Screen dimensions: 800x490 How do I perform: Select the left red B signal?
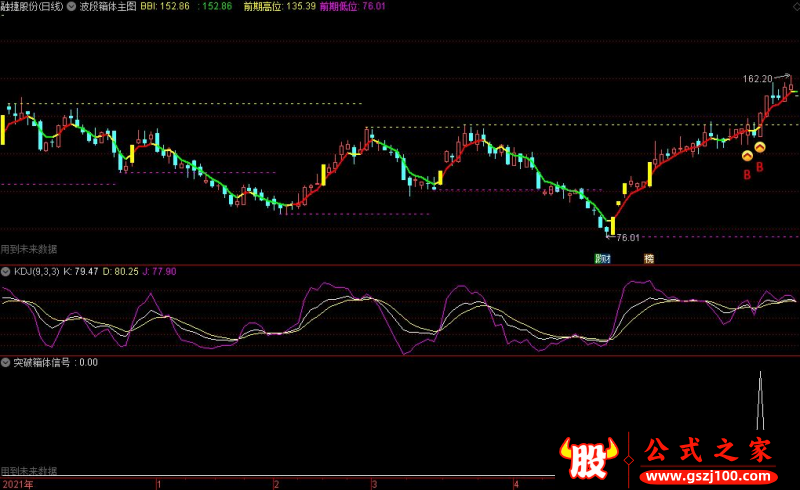coord(747,175)
